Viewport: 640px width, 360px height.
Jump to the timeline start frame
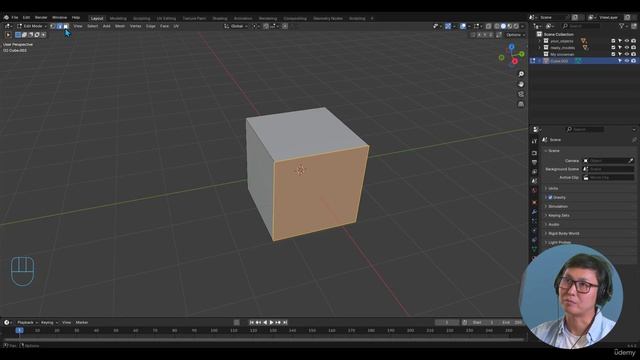[x=251, y=322]
